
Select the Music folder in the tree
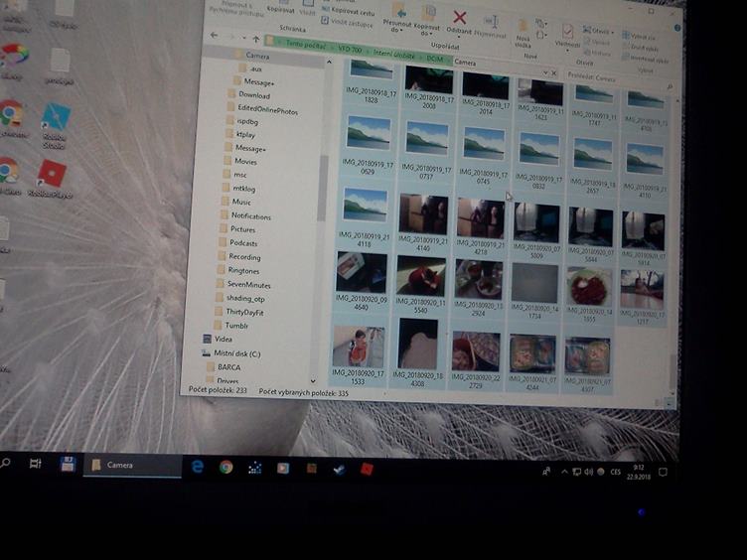point(241,202)
